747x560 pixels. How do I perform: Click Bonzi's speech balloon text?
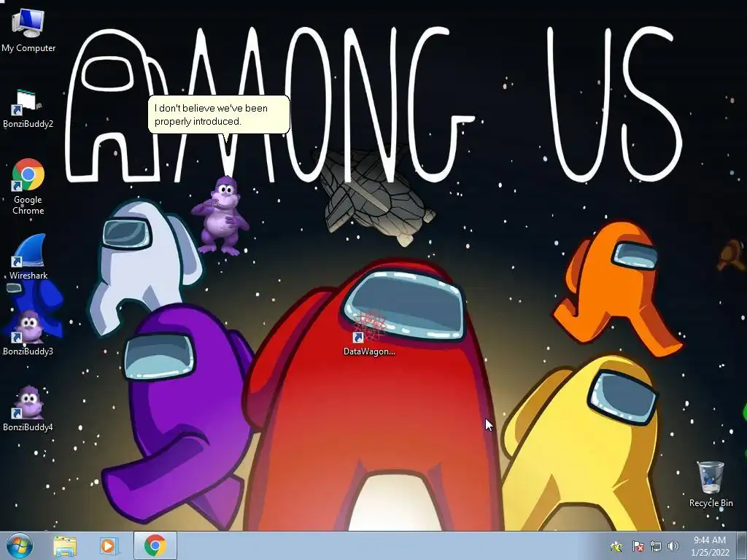(x=211, y=114)
